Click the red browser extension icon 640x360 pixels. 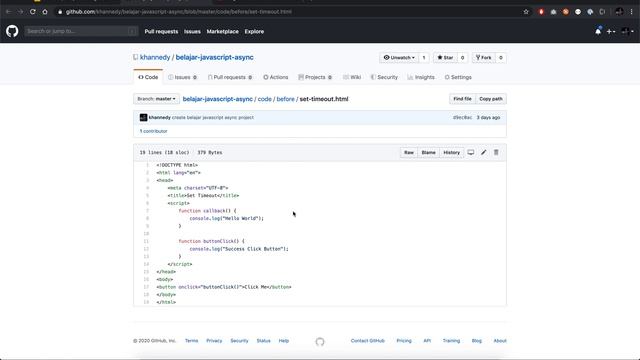point(541,12)
